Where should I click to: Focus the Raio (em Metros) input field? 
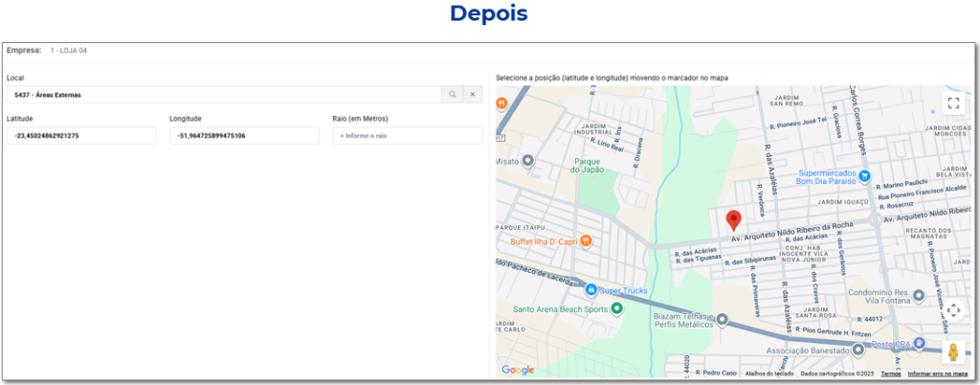coord(407,136)
